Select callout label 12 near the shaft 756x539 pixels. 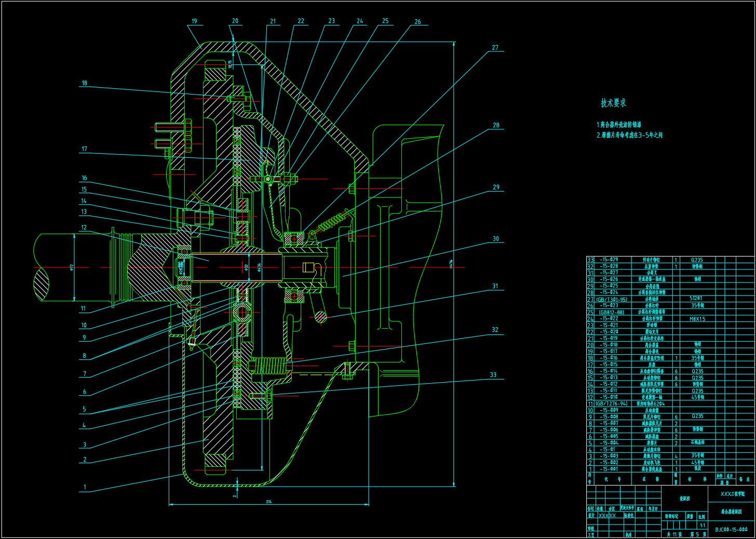tap(84, 227)
